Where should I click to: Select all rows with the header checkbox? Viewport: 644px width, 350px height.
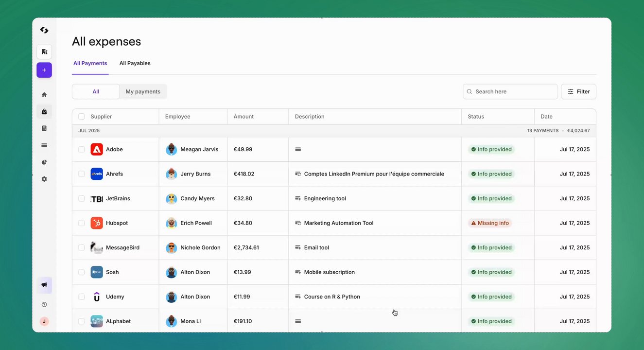[82, 117]
